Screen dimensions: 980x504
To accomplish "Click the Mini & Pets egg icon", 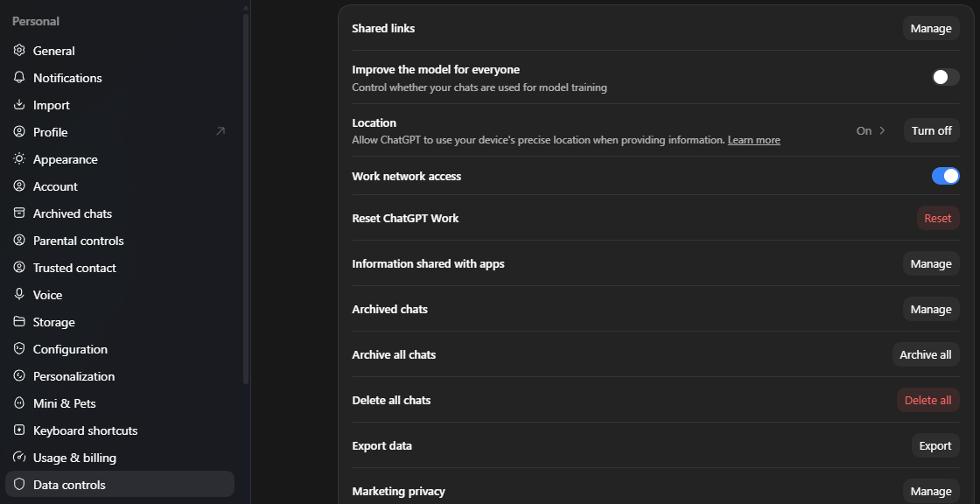I will [19, 403].
